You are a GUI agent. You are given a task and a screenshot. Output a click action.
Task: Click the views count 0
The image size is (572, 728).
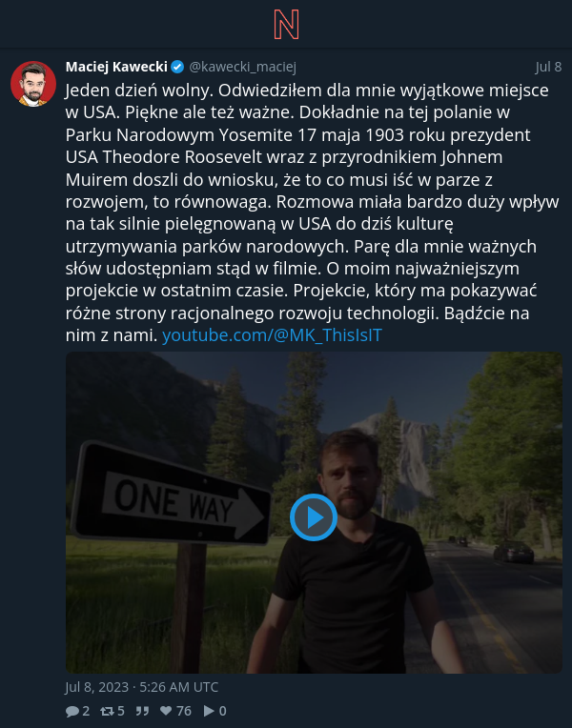click(x=222, y=711)
